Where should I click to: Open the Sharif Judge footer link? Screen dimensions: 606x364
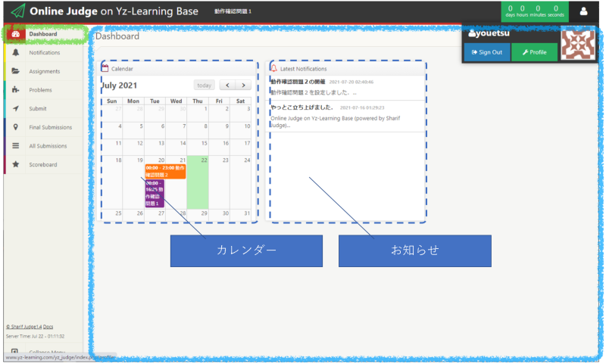[x=23, y=327]
